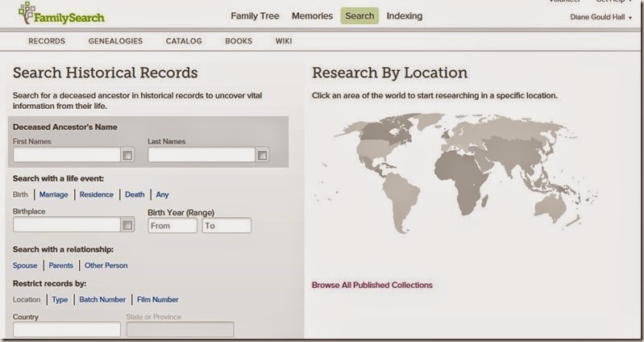Tick the Birthplace exact-match checkbox
644x342 pixels.
tap(127, 225)
